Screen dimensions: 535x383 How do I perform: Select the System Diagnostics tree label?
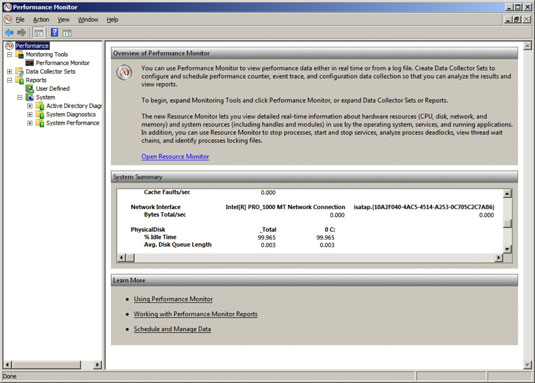point(71,114)
